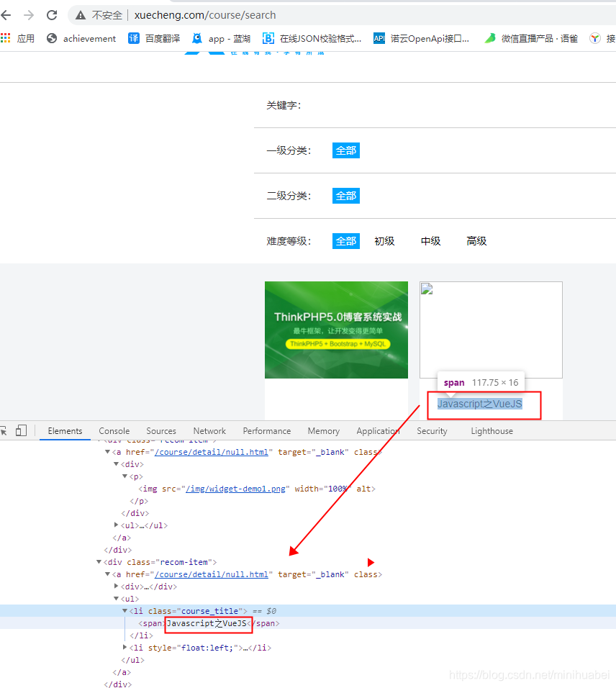Open the 微信直播产品·语雀 bookmark
Screen dimensions: 616x688
tap(531, 39)
